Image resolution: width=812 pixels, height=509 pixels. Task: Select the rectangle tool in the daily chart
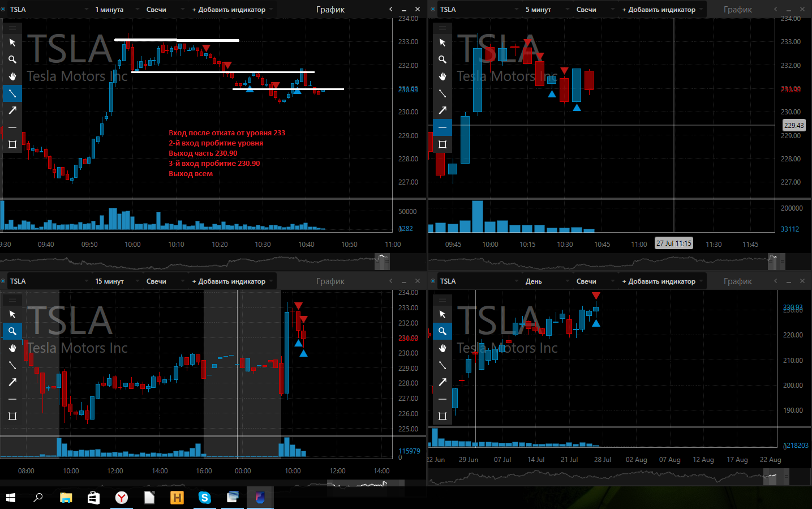click(x=442, y=416)
